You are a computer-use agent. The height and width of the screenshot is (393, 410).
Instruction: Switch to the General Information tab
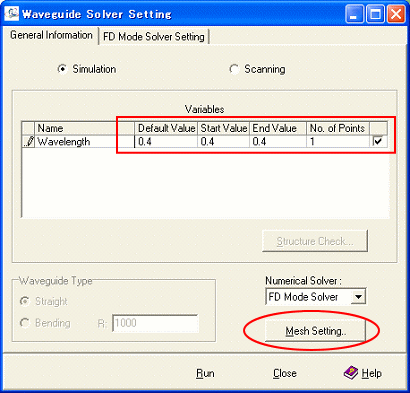[x=51, y=35]
